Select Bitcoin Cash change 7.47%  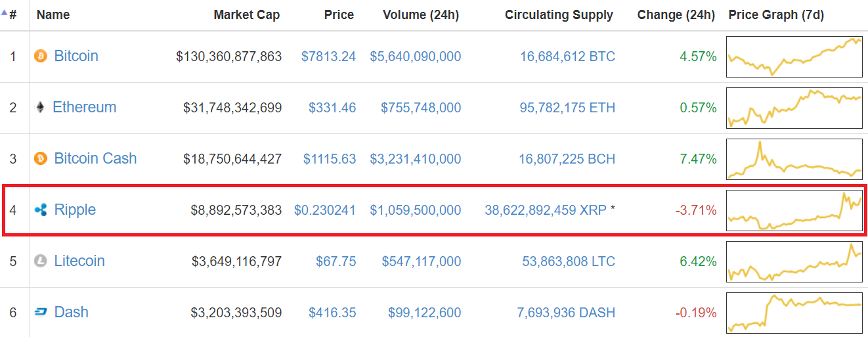pyautogui.click(x=698, y=159)
